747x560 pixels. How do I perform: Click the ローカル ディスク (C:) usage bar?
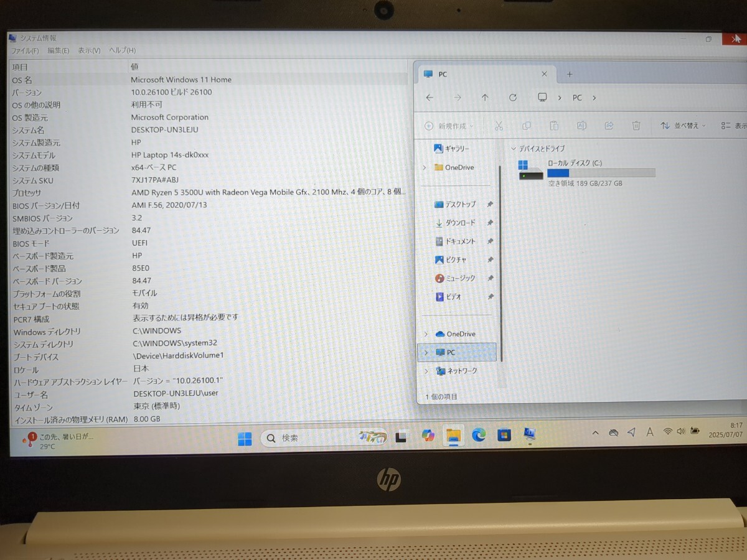(x=601, y=173)
